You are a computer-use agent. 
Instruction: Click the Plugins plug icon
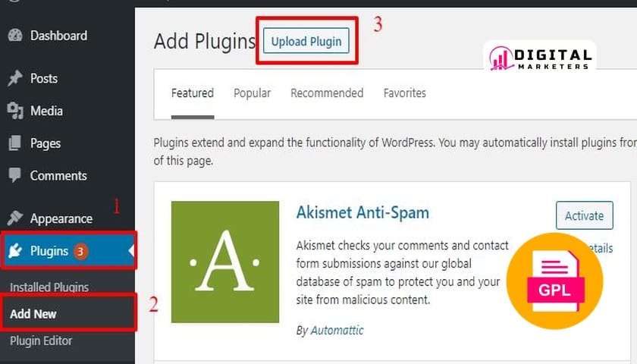coord(14,251)
